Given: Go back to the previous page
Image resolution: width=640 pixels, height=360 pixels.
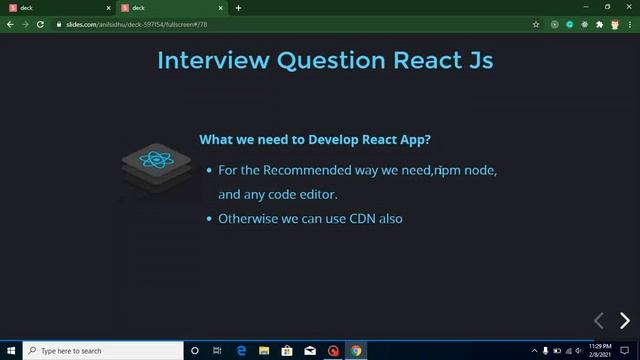Looking at the screenshot, I should pyautogui.click(x=10, y=24).
